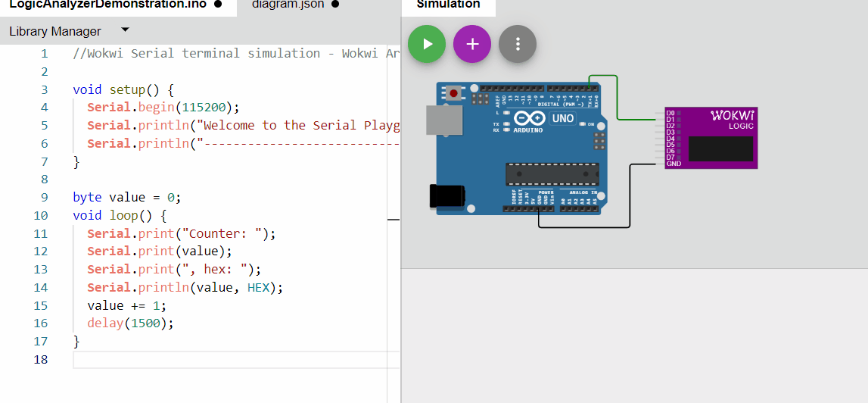The image size is (868, 403).
Task: Select the green wire to logic analyzer D0
Action: click(x=617, y=97)
